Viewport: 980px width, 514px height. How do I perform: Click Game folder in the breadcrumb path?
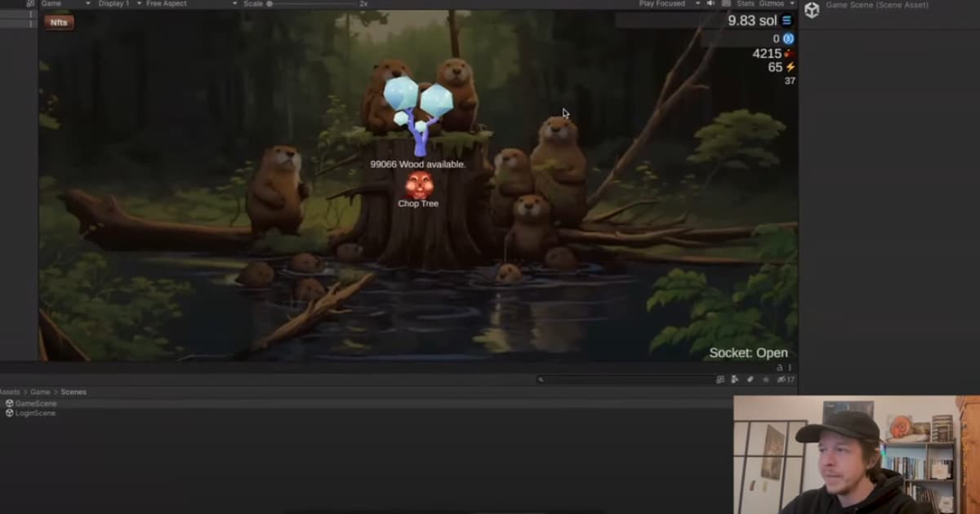(x=40, y=392)
